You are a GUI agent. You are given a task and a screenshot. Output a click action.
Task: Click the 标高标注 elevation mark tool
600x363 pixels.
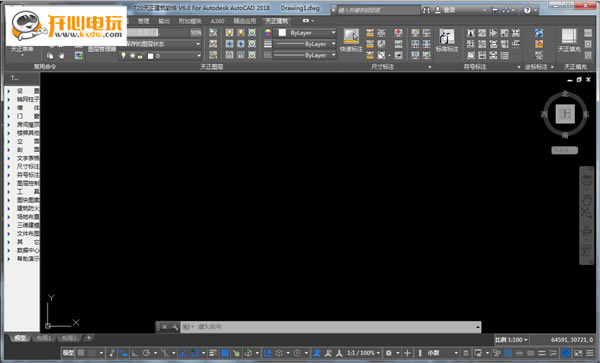coord(447,41)
